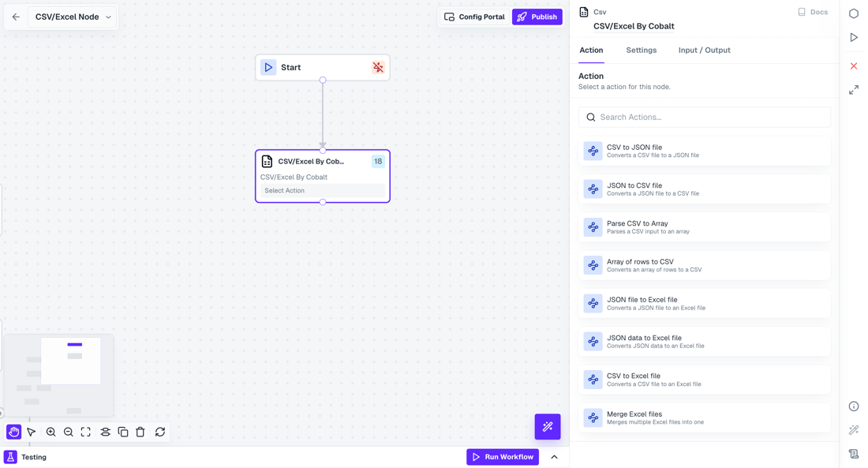Select the JSON file to Excel file action

(x=704, y=304)
